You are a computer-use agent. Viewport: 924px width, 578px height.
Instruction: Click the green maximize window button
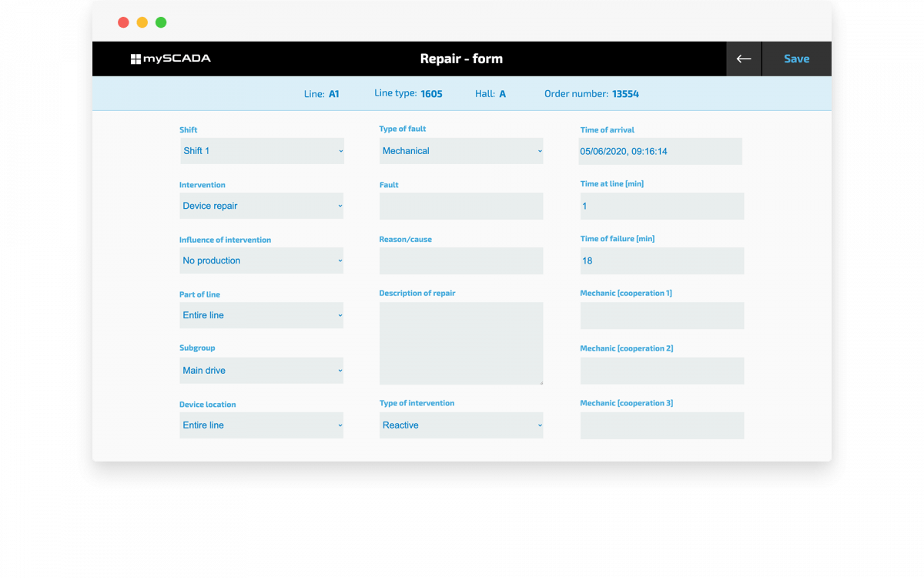tap(161, 22)
